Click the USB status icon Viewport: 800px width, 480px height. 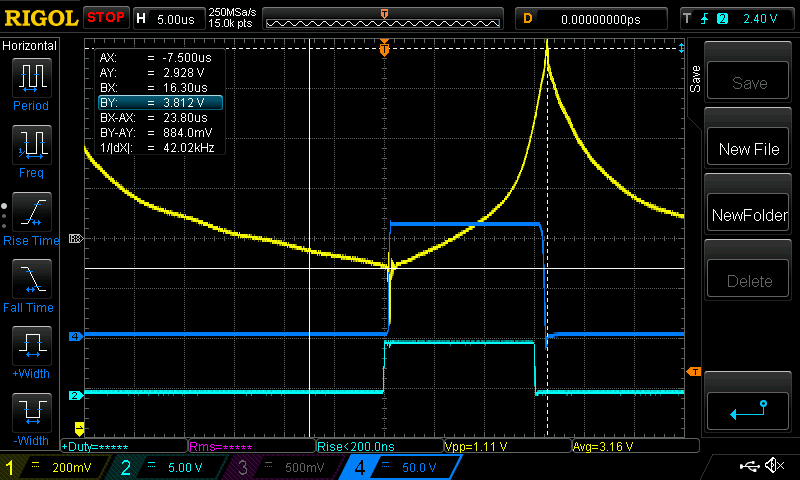(x=752, y=466)
